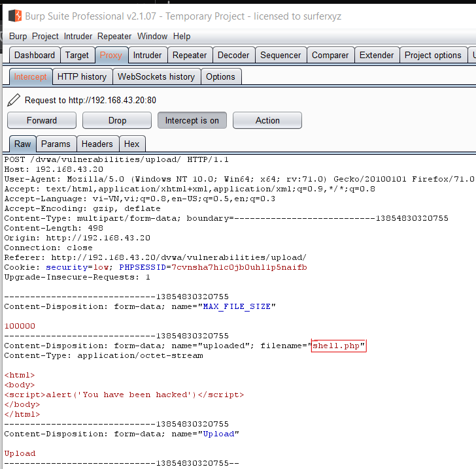Click the Request to http://192.168.43.20:80 label

click(90, 100)
